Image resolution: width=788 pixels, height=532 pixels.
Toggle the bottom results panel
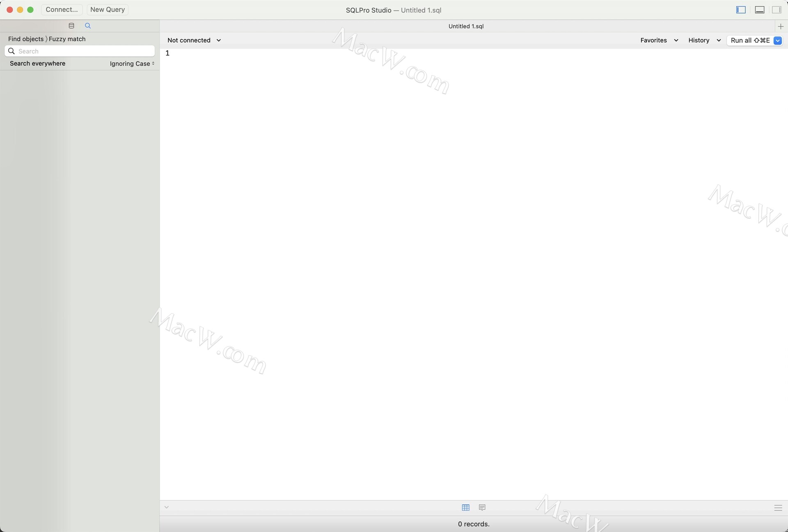pos(760,10)
